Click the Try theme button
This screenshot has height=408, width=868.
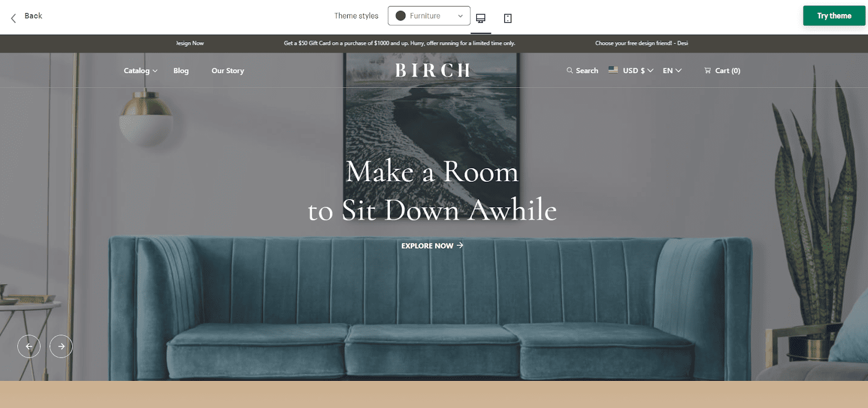(x=834, y=16)
